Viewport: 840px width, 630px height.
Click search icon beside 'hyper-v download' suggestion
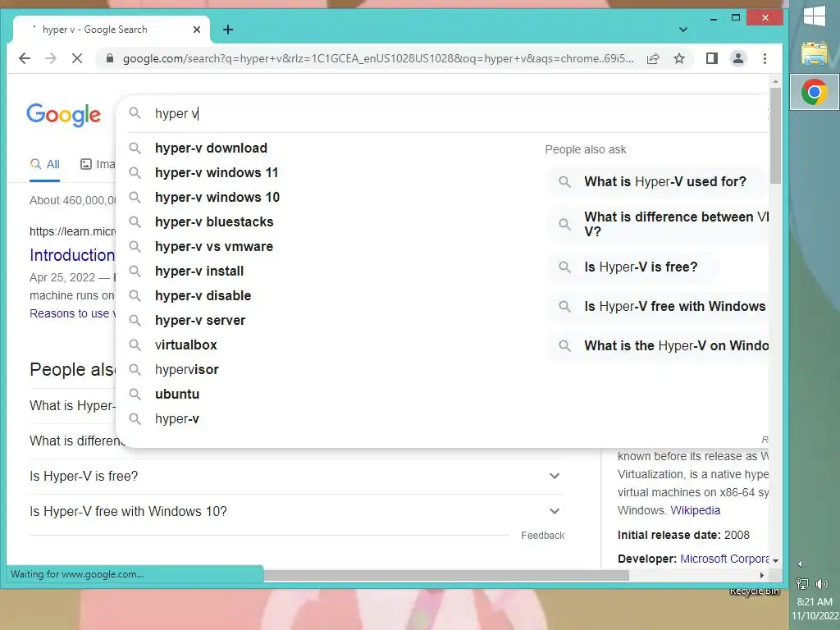[x=135, y=148]
